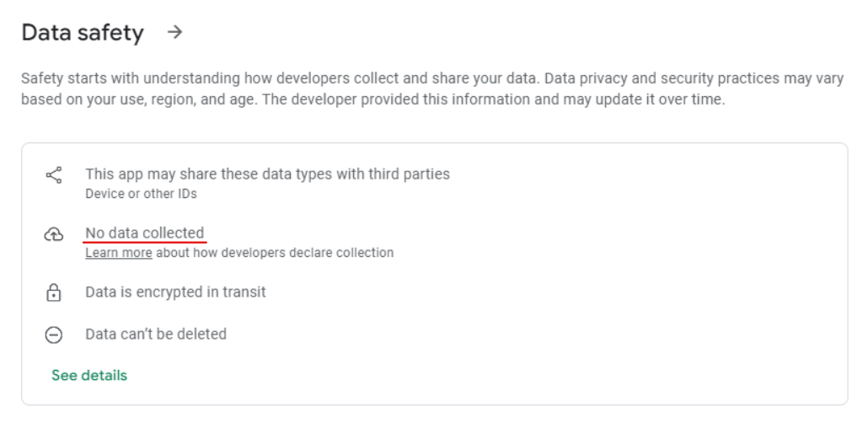Select 'No data collected' text

coord(144,233)
